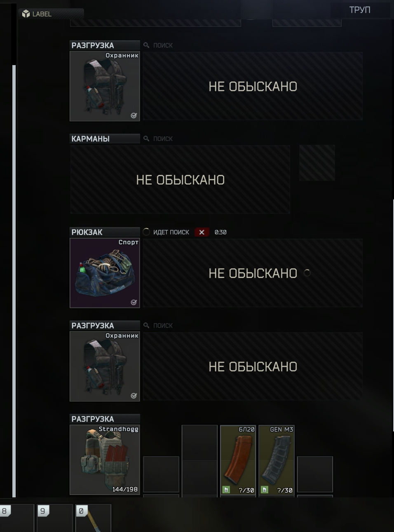Open the ТРУП tab
Image resolution: width=394 pixels, height=532 pixels.
360,9
